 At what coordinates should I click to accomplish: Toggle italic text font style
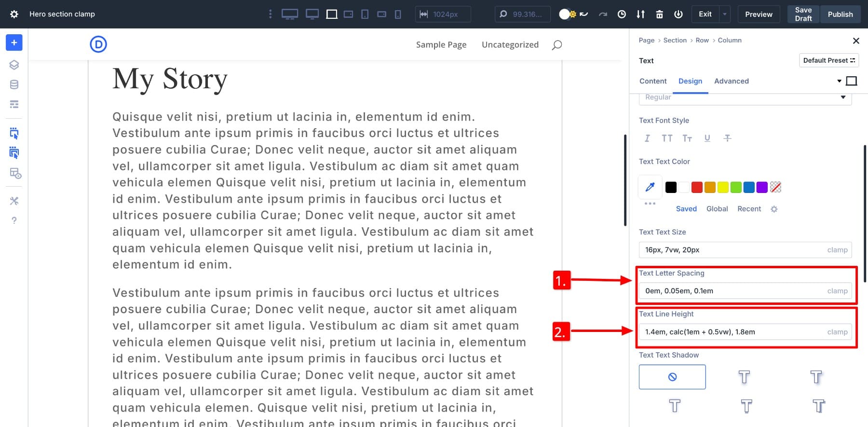(x=647, y=138)
